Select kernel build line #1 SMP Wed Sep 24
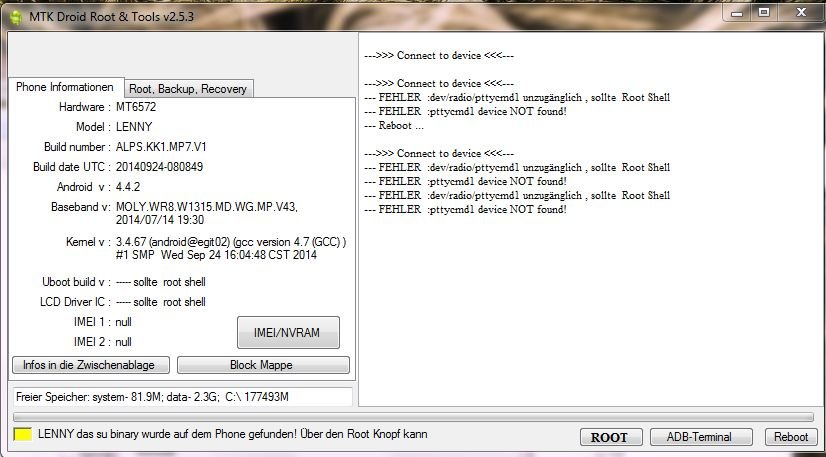 (x=216, y=255)
